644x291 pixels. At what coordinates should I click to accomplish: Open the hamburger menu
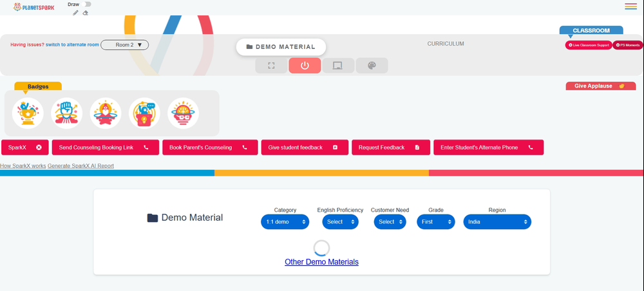(x=630, y=6)
